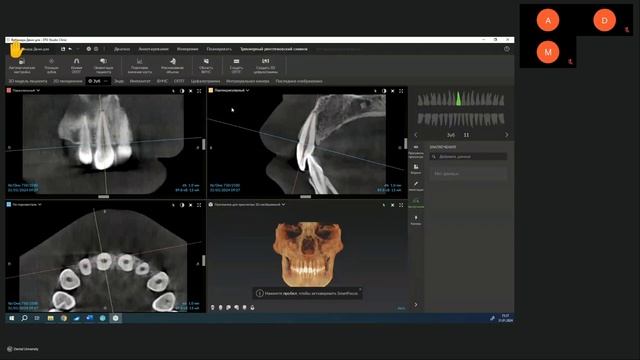Switch to 3D patient model tab
Screen dimensions: 640x360
[x=28, y=81]
